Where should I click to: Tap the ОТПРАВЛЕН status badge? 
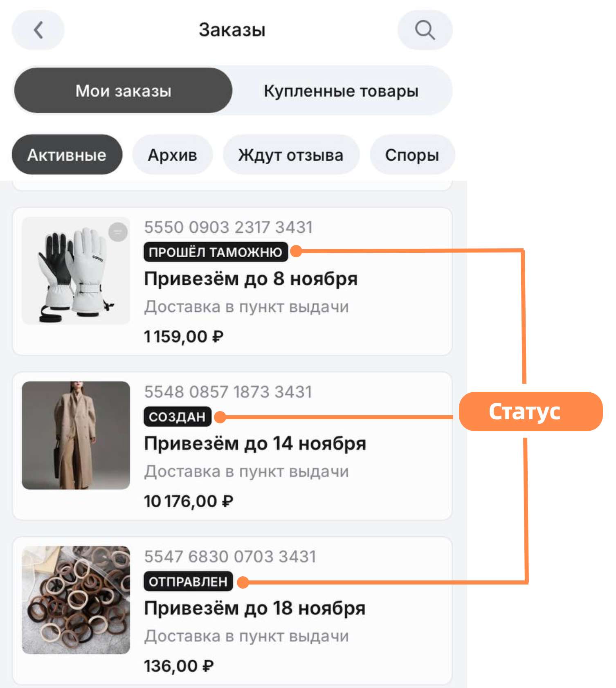(x=188, y=581)
